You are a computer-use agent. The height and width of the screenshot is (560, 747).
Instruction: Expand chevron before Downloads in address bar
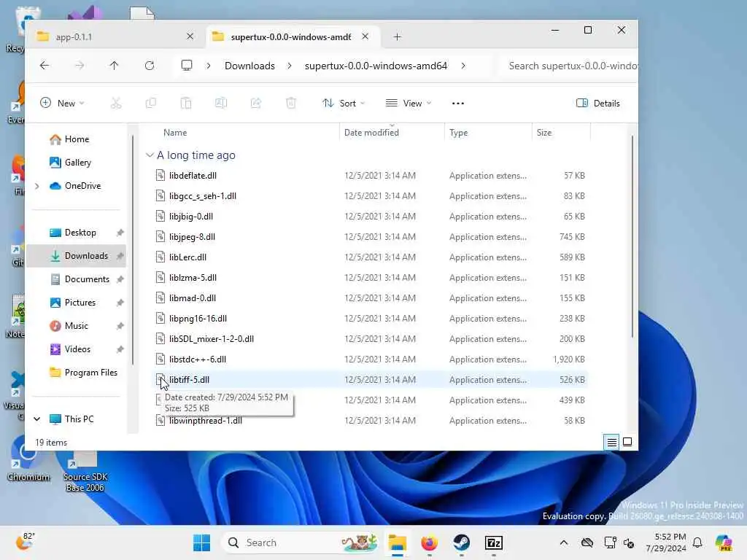pyautogui.click(x=208, y=66)
